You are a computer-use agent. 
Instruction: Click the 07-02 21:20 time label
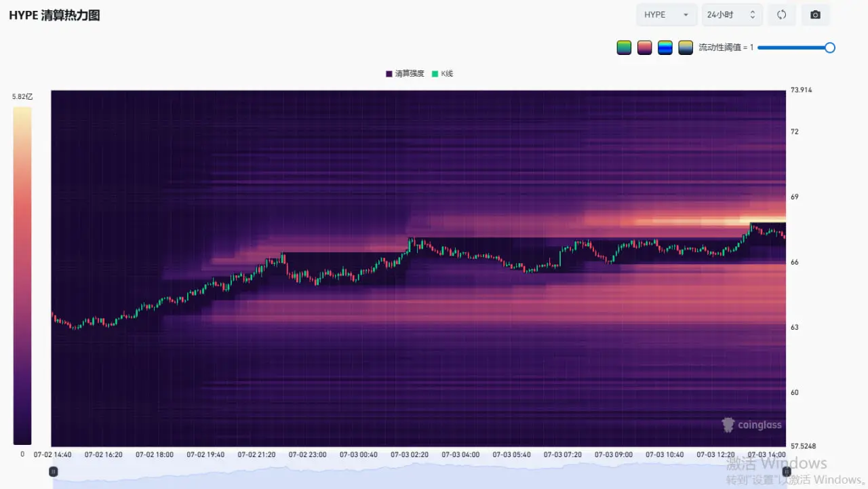click(256, 455)
